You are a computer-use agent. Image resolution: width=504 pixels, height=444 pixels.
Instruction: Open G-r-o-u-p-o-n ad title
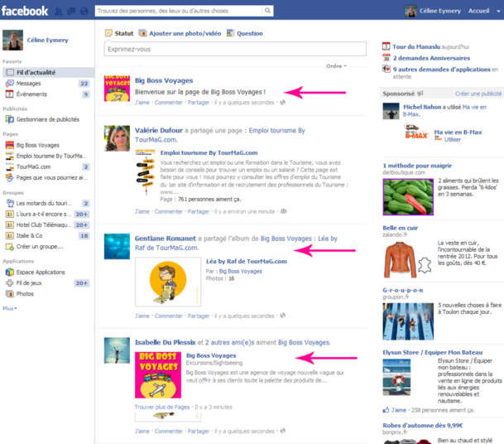pos(402,290)
